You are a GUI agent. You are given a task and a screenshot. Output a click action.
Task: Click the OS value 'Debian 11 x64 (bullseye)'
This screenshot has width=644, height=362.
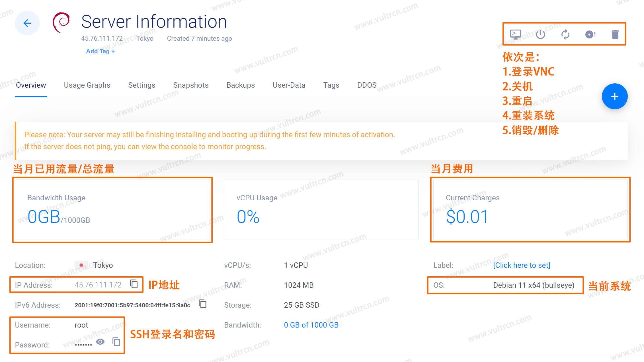pyautogui.click(x=534, y=285)
